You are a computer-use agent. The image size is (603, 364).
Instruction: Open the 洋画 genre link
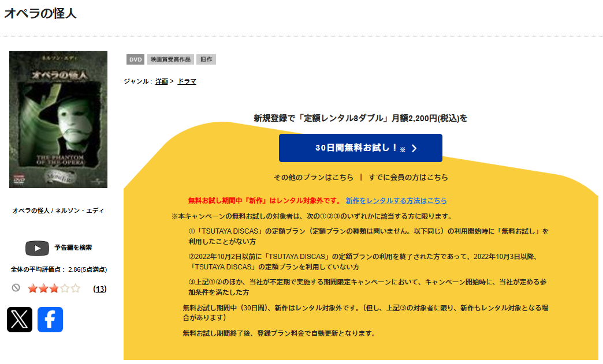pos(162,81)
